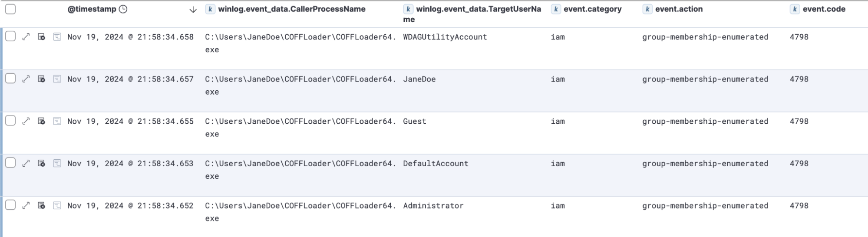Check the JaneDoe event row checkbox
Image resolution: width=868 pixels, height=237 pixels.
pyautogui.click(x=10, y=79)
